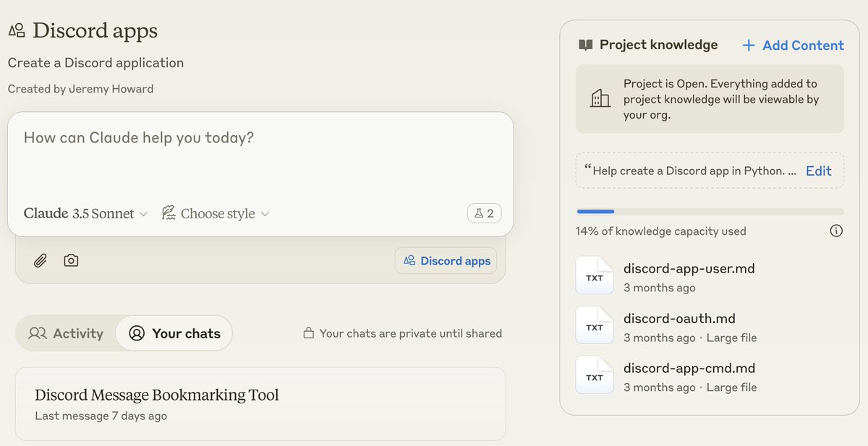Click the Project knowledge heading
This screenshot has width=868, height=446.
coord(658,45)
